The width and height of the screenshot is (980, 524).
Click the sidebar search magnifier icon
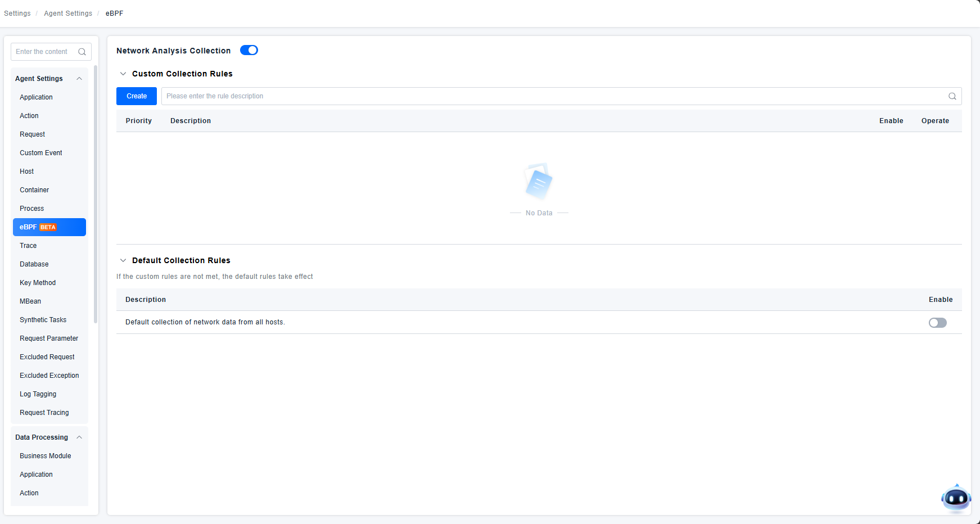[x=82, y=52]
